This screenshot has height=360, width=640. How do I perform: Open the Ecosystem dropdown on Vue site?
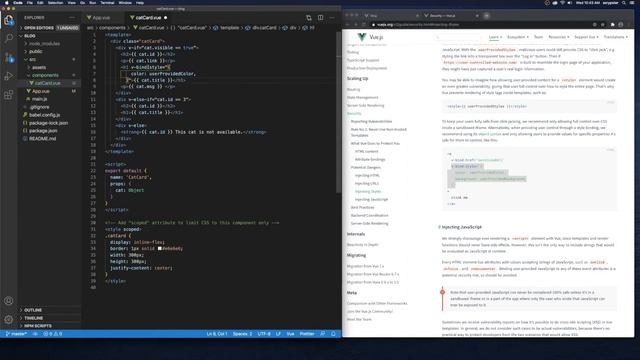pyautogui.click(x=518, y=37)
